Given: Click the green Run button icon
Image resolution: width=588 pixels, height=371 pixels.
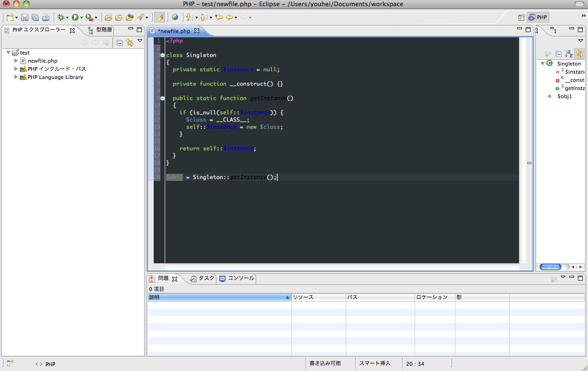Looking at the screenshot, I should (x=75, y=17).
